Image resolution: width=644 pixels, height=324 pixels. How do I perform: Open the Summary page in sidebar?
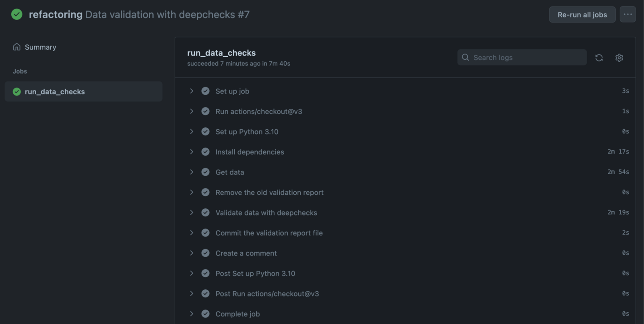[x=40, y=47]
